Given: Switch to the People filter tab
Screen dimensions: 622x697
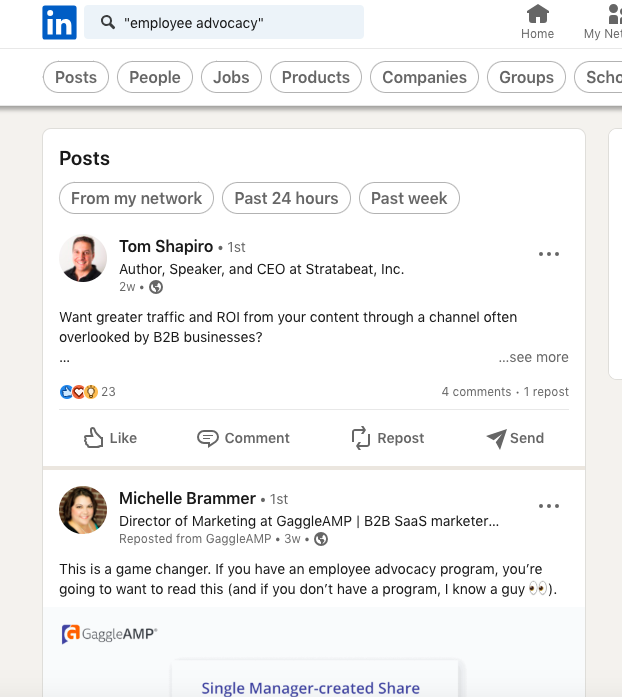Looking at the screenshot, I should click(155, 77).
